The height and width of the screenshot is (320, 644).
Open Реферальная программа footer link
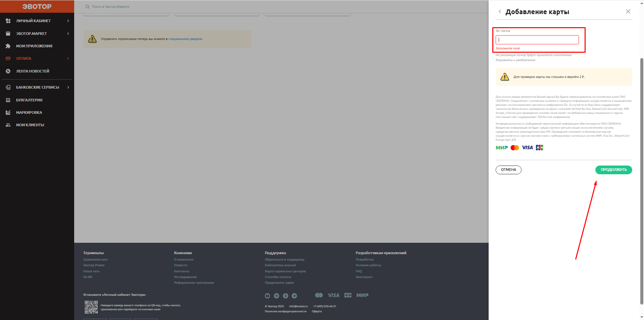click(x=194, y=283)
